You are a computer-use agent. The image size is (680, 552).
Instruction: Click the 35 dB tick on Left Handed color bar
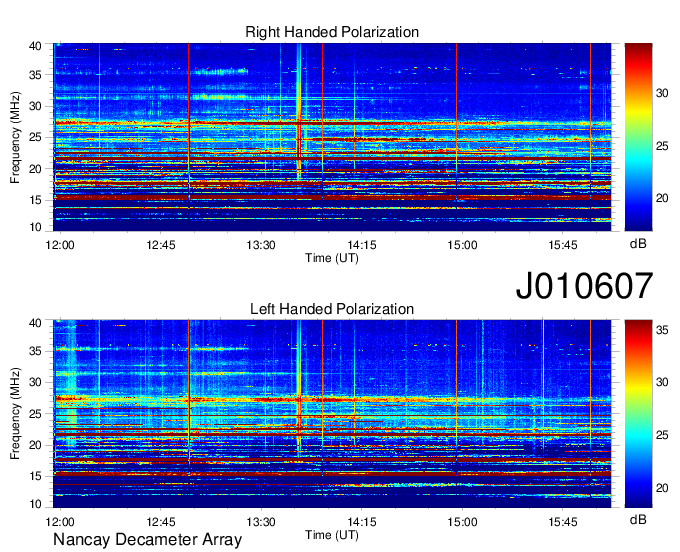point(662,330)
